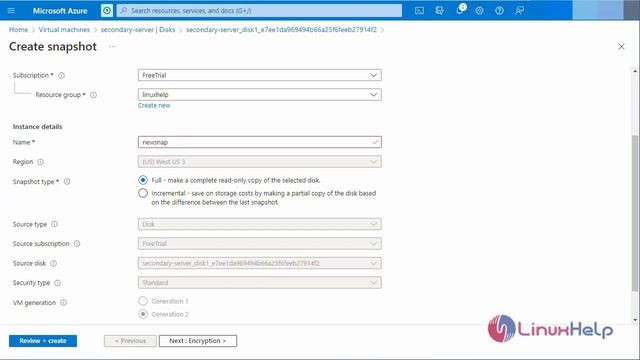Select the Full snapshot type radio button
The width and height of the screenshot is (640, 360).
point(143,180)
